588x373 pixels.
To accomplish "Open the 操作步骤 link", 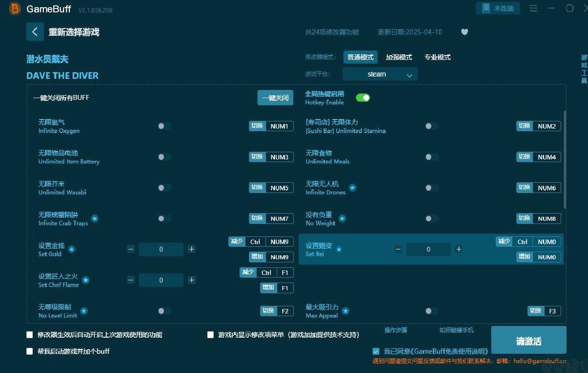I will (396, 330).
